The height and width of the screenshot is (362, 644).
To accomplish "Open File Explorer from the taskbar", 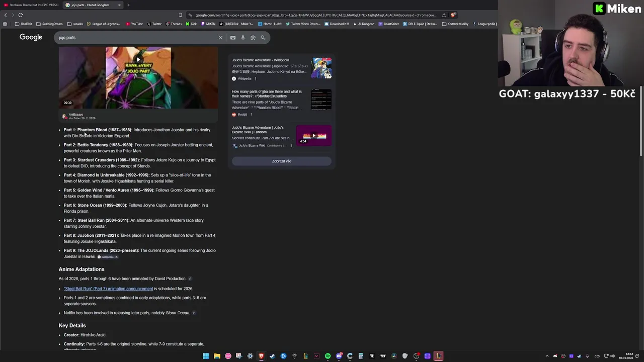I will click(217, 356).
